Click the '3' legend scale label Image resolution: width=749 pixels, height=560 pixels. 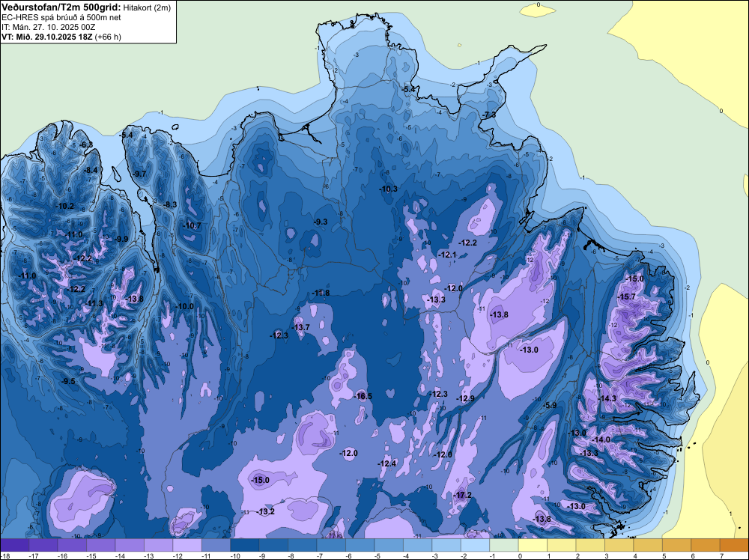tap(607, 556)
